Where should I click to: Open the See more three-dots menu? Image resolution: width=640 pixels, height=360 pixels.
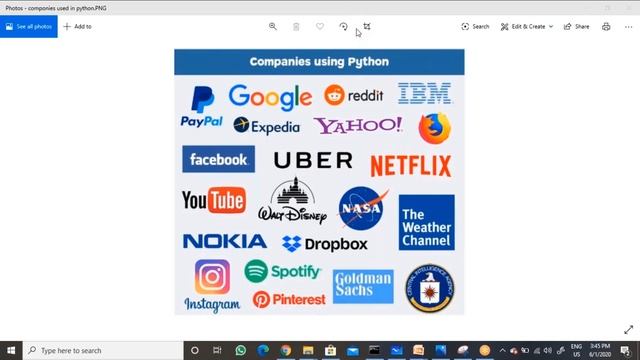click(629, 27)
